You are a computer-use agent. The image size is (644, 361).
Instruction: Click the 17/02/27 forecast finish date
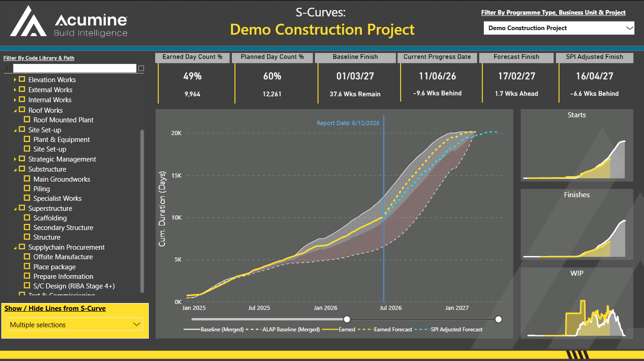tap(517, 76)
